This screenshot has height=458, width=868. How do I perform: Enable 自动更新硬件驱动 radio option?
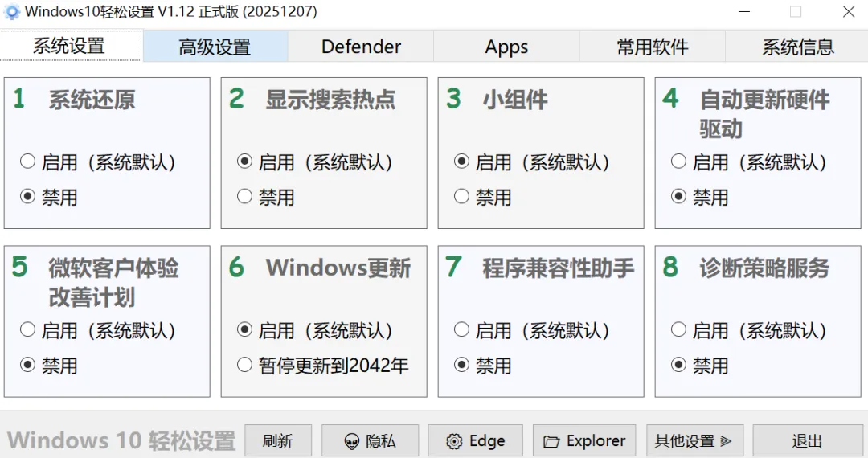click(x=679, y=162)
